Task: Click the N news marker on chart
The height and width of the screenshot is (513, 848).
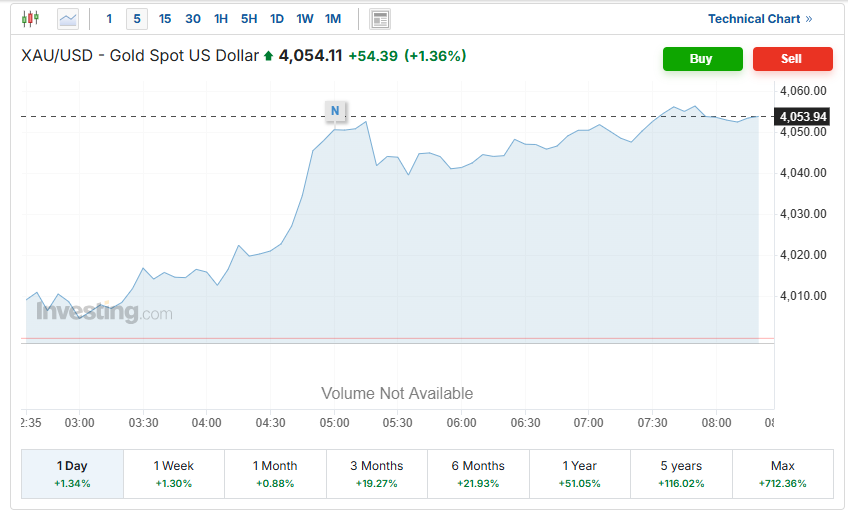Action: pos(335,110)
